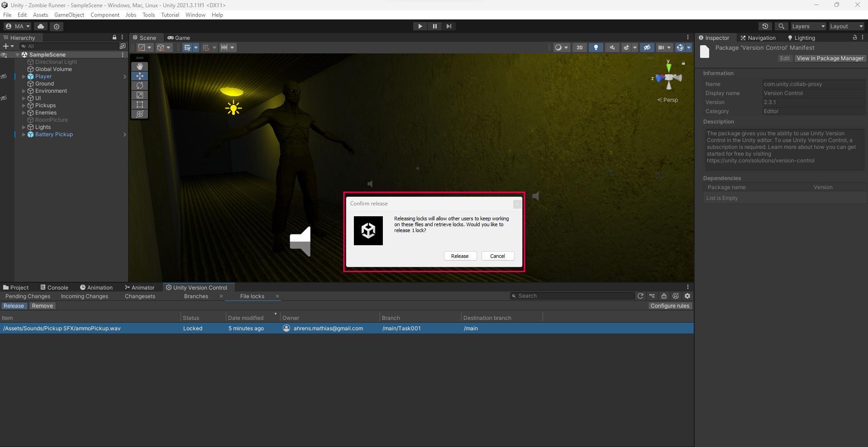
Task: Open the Undo History icon in top toolbar
Action: [x=765, y=26]
